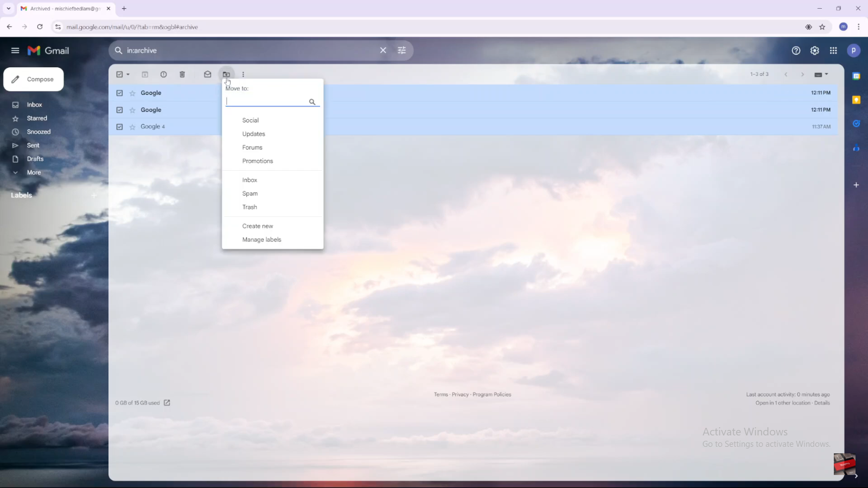Delete selected emails with trash icon

[182, 74]
